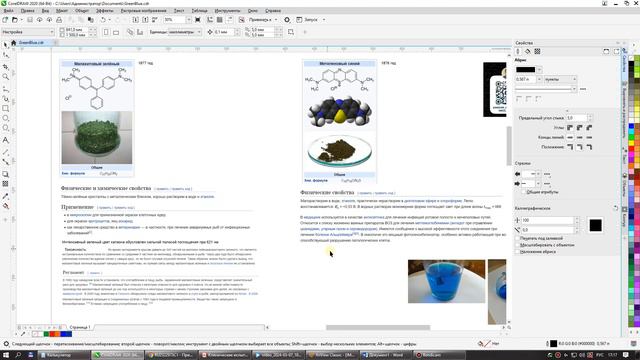Switch to GreenBlue.cdr document tab

tap(31, 42)
